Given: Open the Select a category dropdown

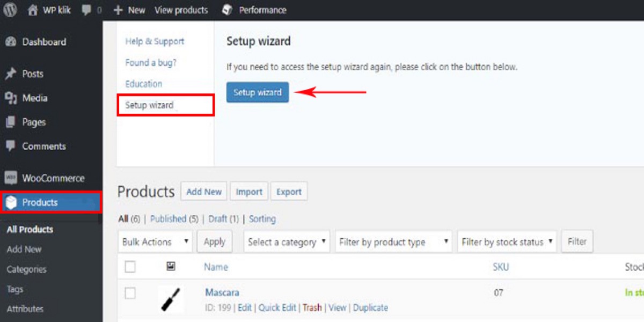Looking at the screenshot, I should coord(287,242).
